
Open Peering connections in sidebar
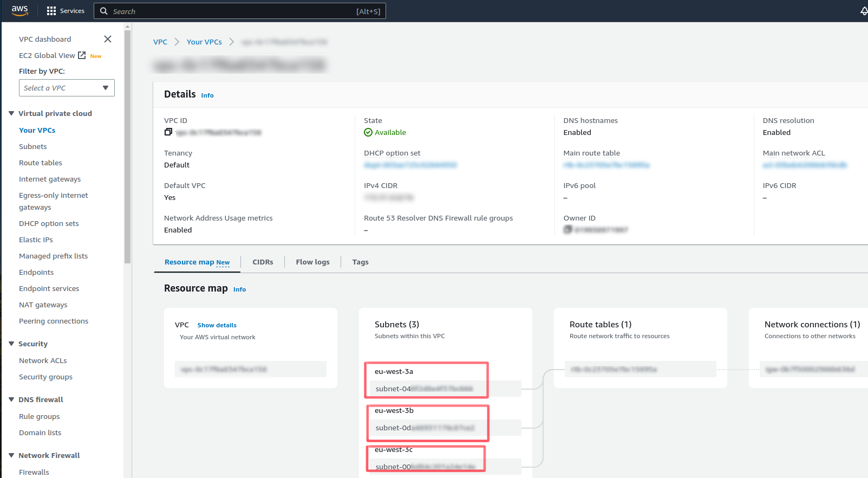[54, 321]
